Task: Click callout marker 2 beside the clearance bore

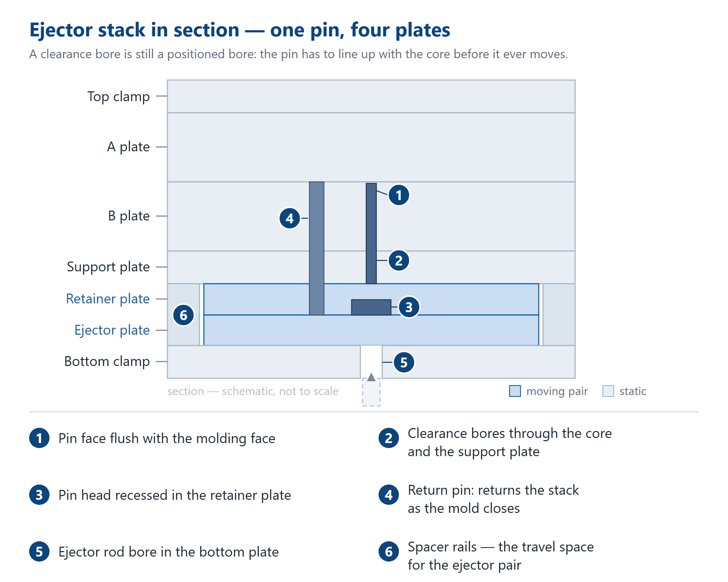Action: (399, 260)
